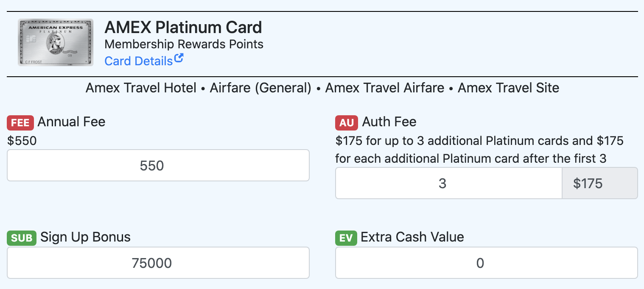Click the green SUB badge

pos(22,238)
